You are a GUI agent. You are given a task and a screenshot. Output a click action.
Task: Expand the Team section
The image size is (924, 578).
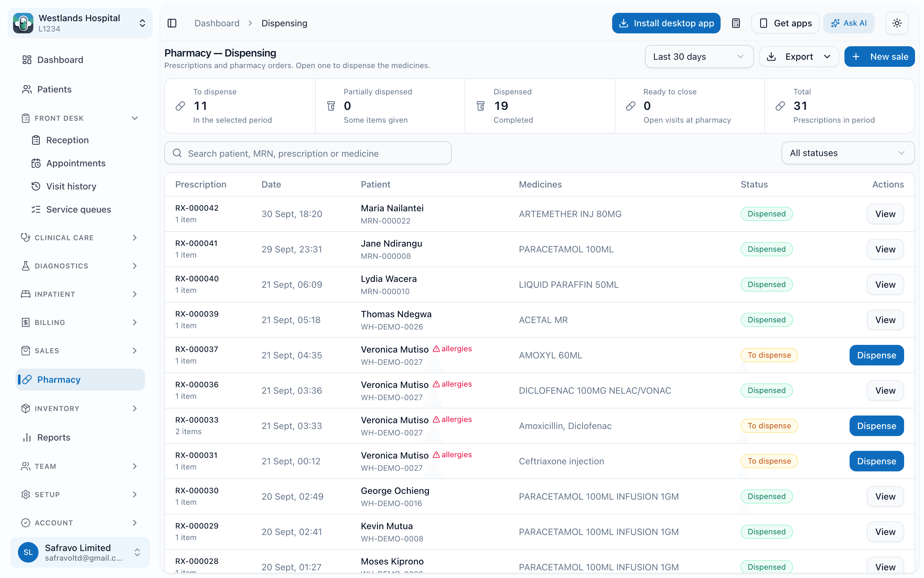coord(80,466)
